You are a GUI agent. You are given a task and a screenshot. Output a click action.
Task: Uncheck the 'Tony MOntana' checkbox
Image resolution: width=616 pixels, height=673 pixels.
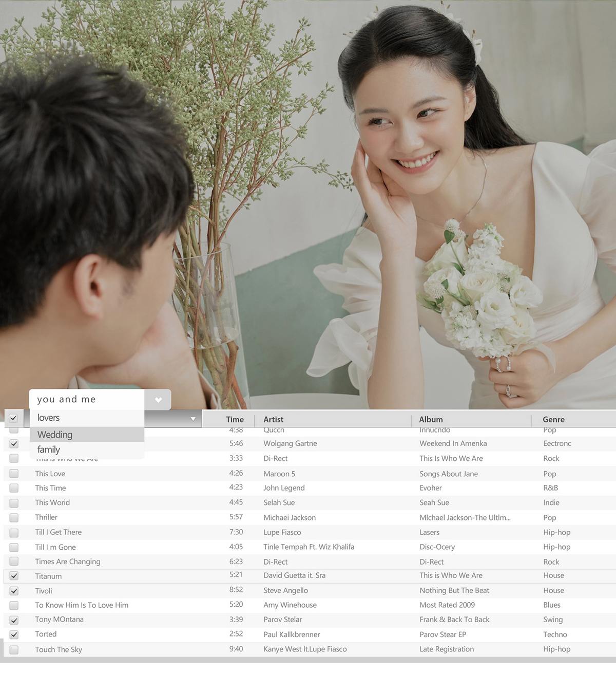[14, 620]
